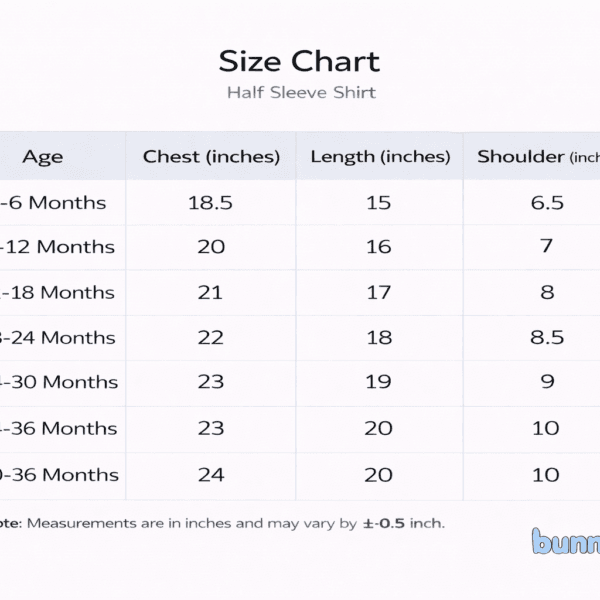
Task: Click the chest value 22
Action: click(x=211, y=338)
